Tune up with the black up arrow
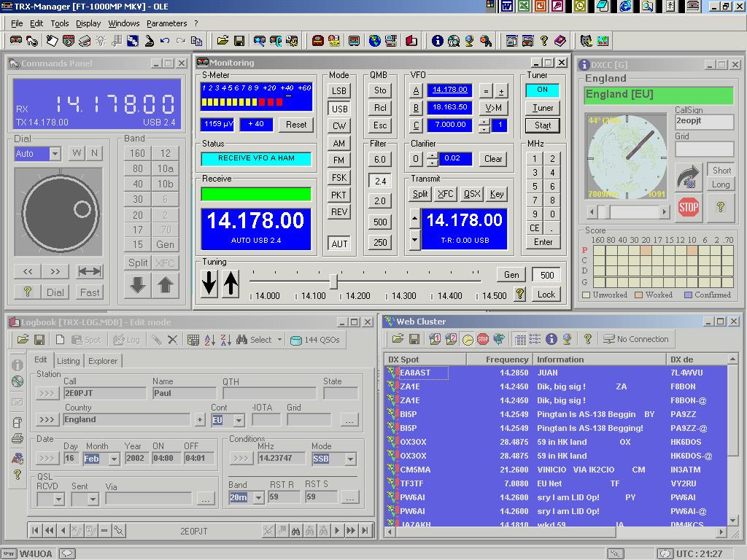The width and height of the screenshot is (747, 560). (231, 284)
